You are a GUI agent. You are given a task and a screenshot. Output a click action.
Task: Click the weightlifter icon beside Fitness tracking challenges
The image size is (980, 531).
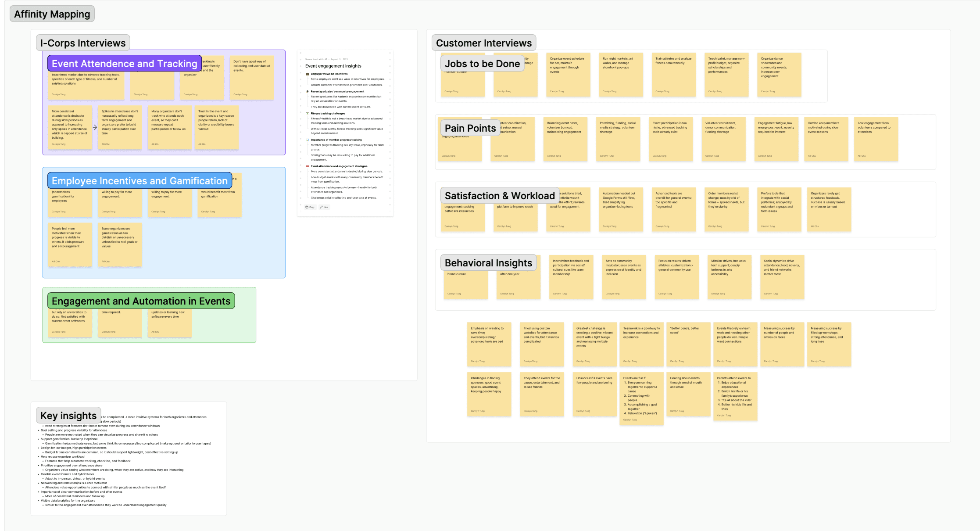click(308, 114)
